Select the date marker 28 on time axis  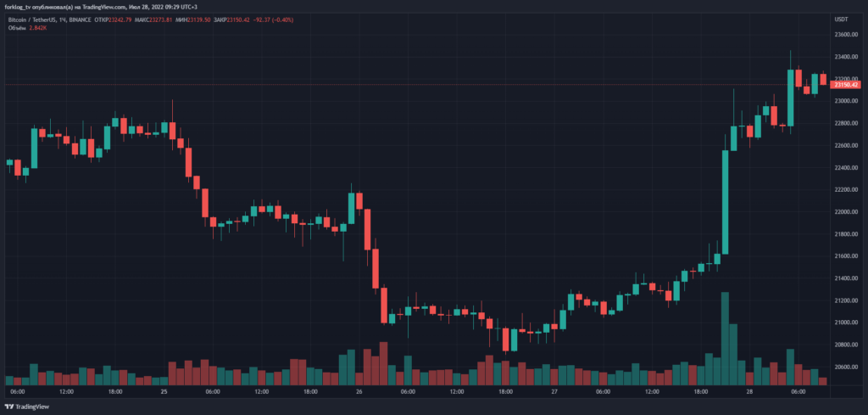point(749,392)
